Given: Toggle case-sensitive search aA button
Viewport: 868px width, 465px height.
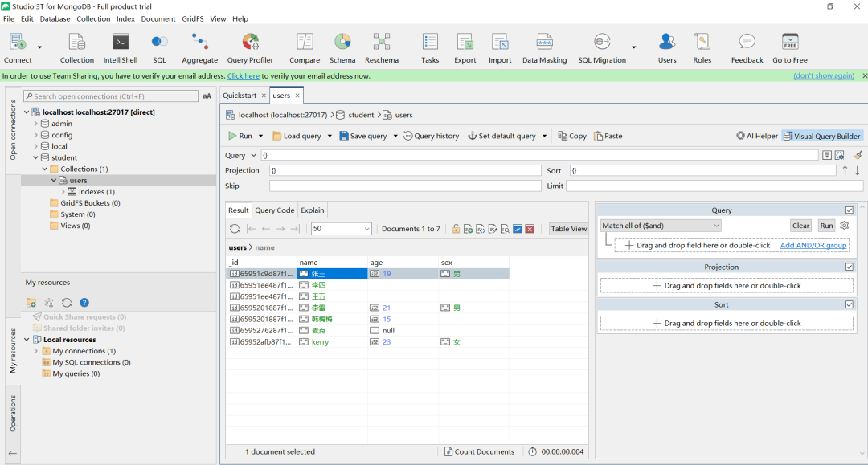Looking at the screenshot, I should pyautogui.click(x=207, y=96).
